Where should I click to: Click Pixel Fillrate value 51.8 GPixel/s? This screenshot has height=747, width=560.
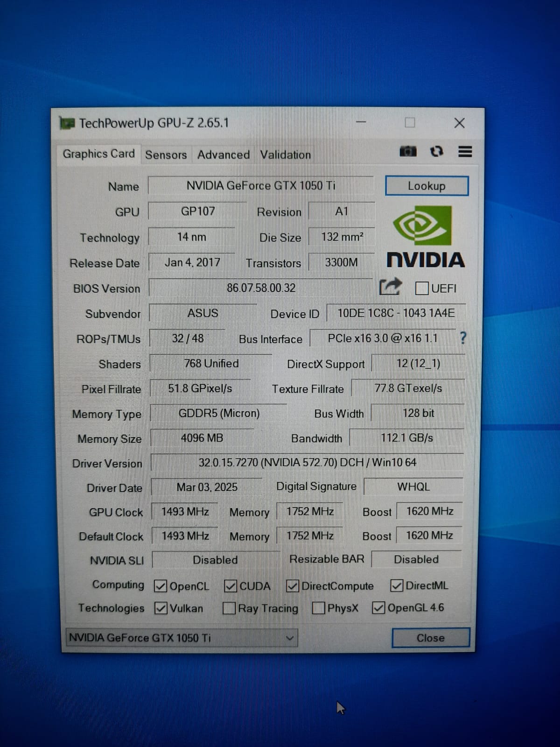pos(200,388)
